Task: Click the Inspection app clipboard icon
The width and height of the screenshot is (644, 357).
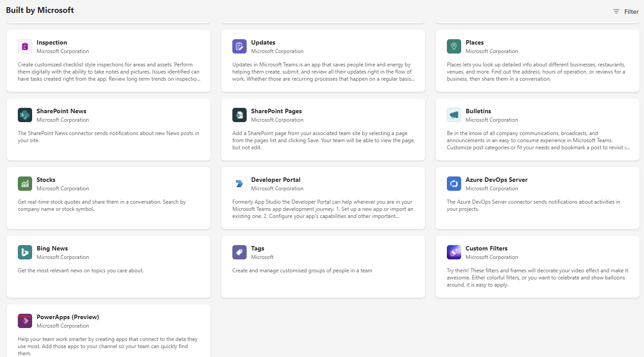Action: [x=25, y=46]
